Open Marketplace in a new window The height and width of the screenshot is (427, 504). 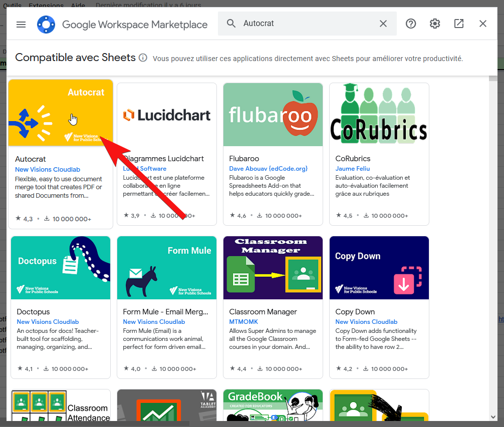(x=459, y=24)
